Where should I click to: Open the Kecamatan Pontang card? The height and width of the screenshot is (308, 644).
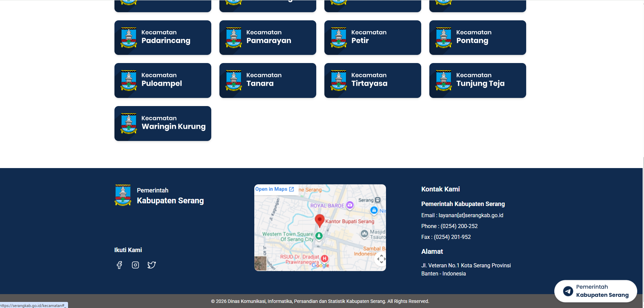pos(478,38)
